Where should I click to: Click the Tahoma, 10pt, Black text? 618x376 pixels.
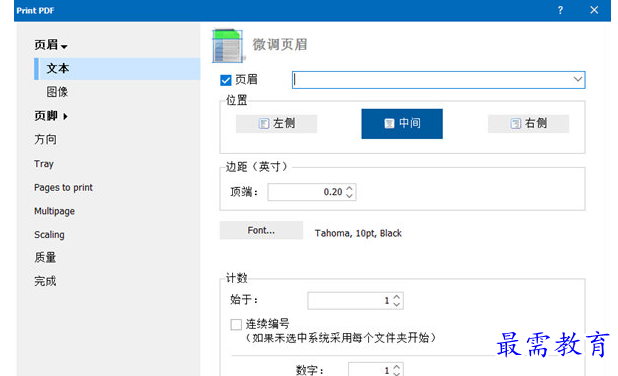tap(358, 233)
